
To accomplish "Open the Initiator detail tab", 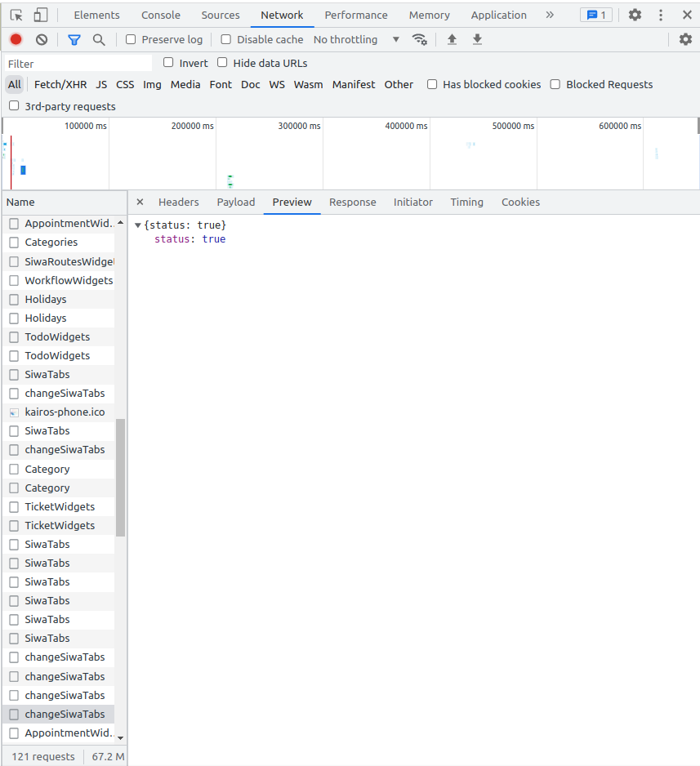I will coord(413,203).
